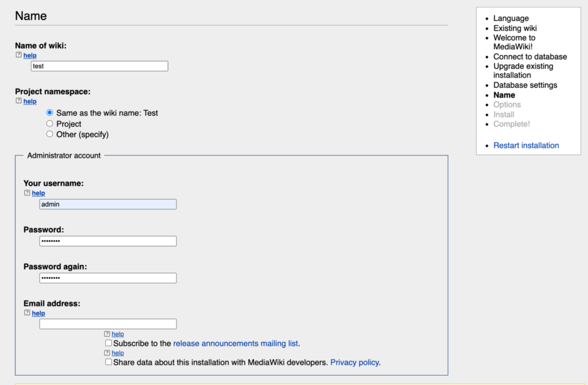The height and width of the screenshot is (385, 588).
Task: Select the 'Name' step in the sidebar
Action: [504, 95]
